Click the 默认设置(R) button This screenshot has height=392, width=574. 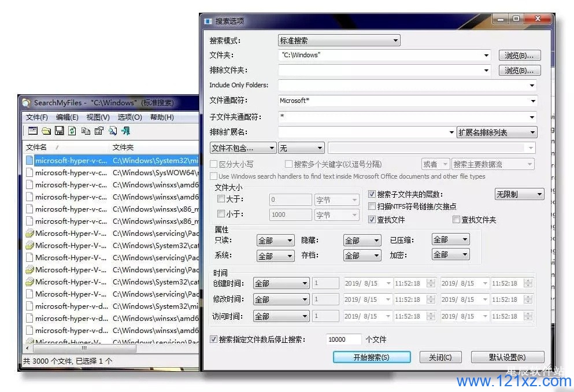[508, 357]
